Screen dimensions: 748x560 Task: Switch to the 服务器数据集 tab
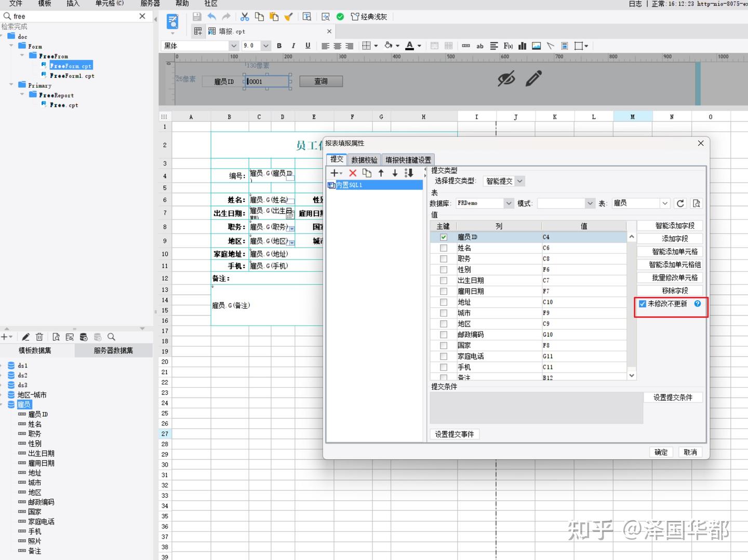click(113, 350)
